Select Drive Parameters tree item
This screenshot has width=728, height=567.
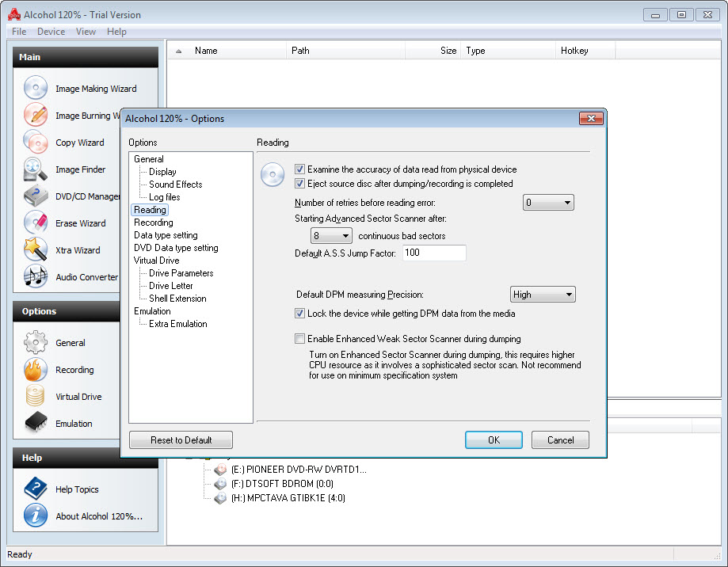181,273
